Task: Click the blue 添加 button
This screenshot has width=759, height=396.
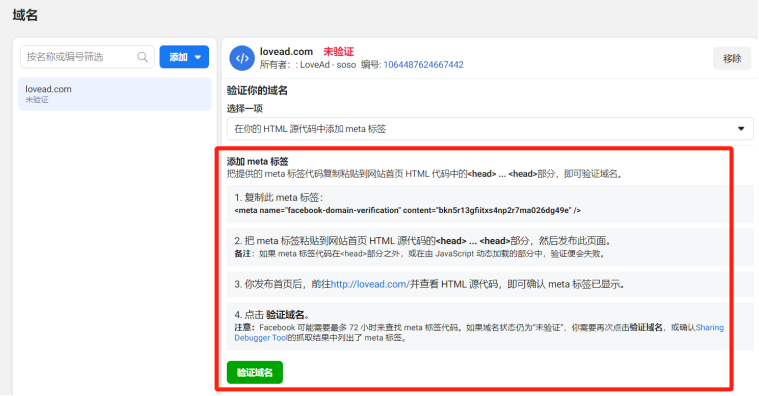Action: (x=184, y=57)
